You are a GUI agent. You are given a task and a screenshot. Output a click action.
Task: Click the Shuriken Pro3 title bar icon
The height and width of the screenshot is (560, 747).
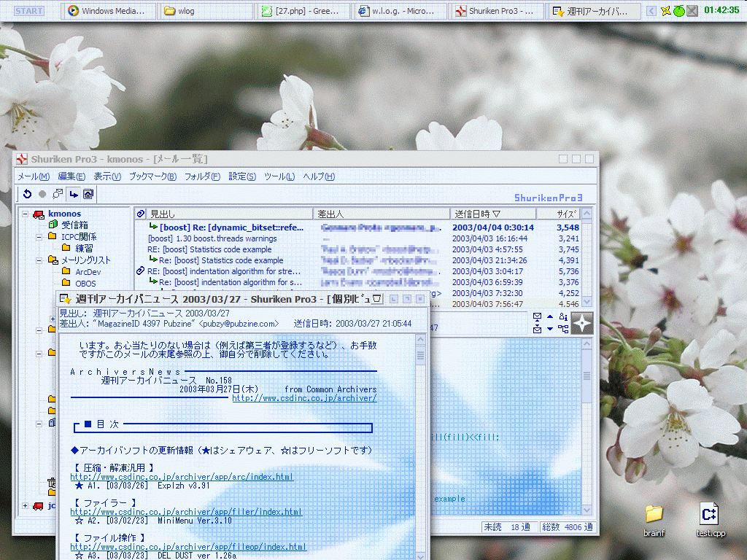[22, 159]
